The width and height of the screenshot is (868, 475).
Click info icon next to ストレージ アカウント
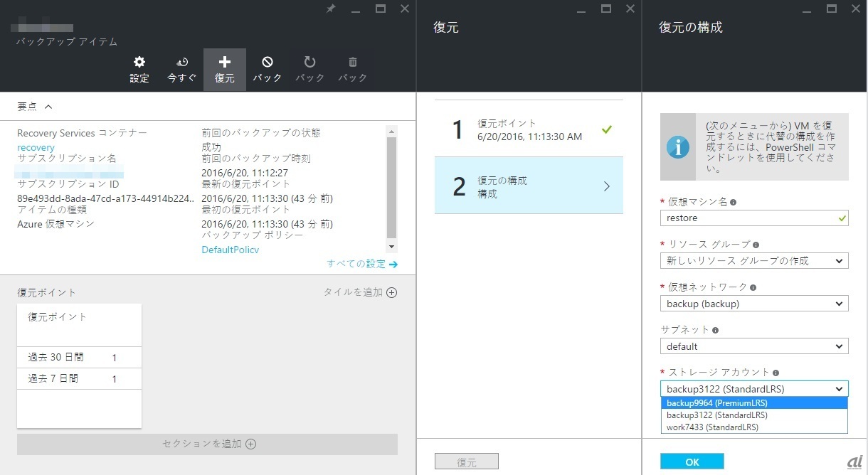point(776,373)
